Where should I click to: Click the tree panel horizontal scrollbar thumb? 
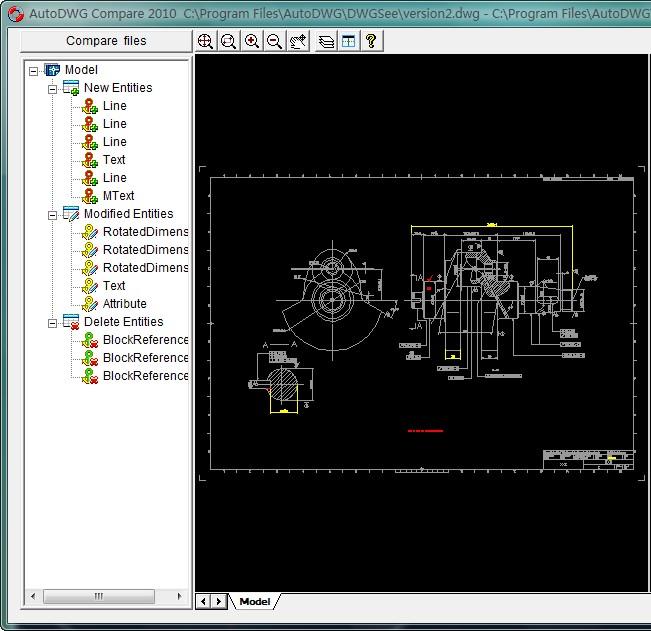coord(98,596)
